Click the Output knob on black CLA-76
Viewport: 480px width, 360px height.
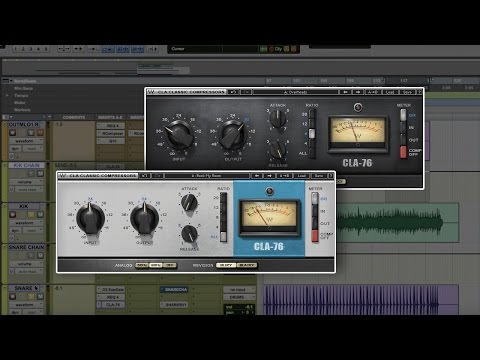pos(233,134)
